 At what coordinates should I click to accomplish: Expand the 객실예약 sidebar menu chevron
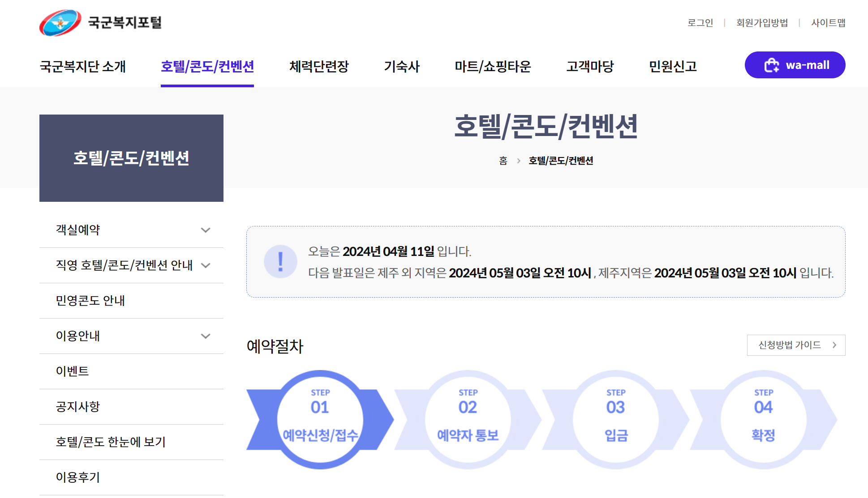tap(206, 230)
